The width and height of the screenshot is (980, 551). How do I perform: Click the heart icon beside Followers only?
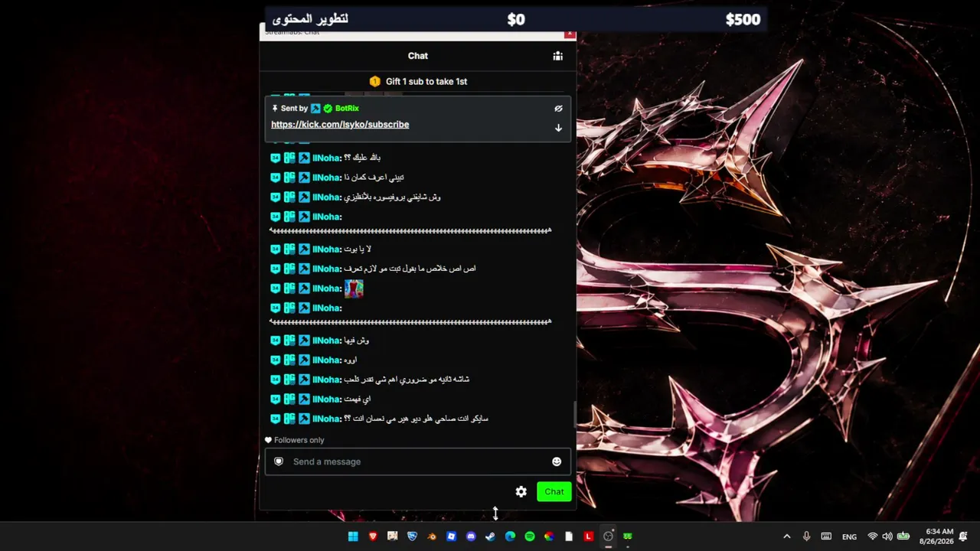(x=268, y=440)
